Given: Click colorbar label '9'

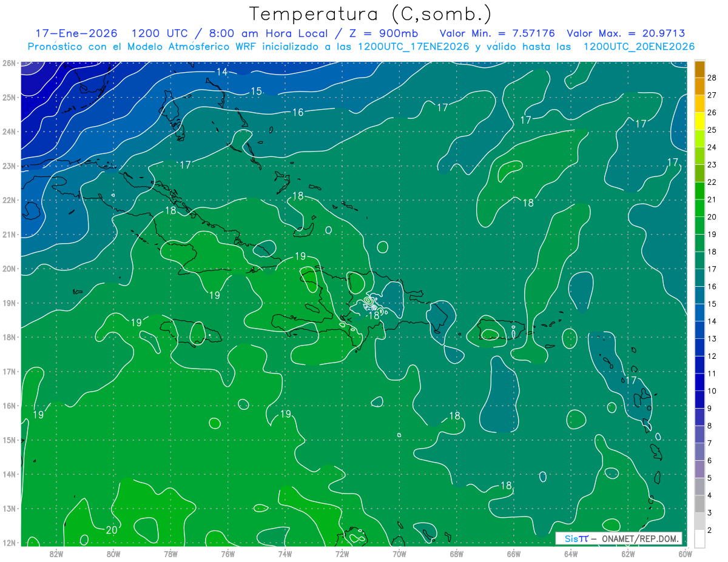Looking at the screenshot, I should pyautogui.click(x=710, y=408).
